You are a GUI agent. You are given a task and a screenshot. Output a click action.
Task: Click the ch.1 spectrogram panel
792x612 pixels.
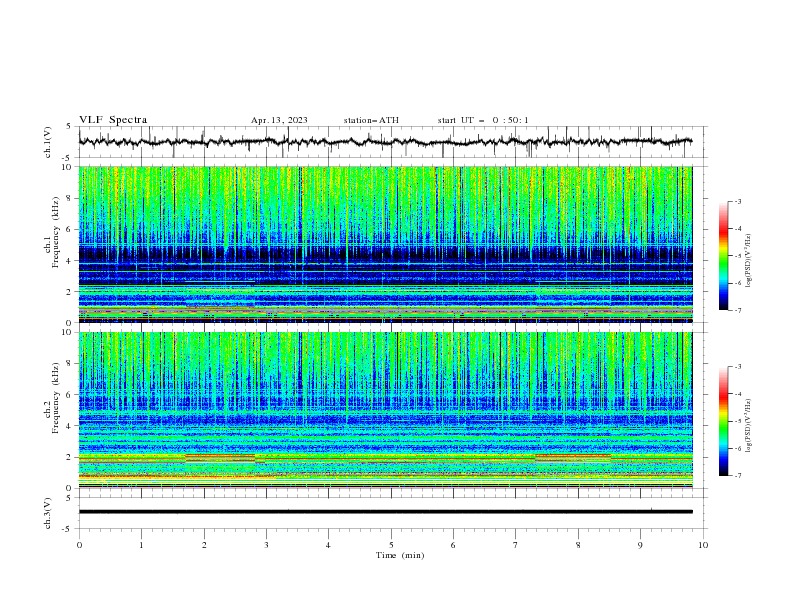(385, 244)
